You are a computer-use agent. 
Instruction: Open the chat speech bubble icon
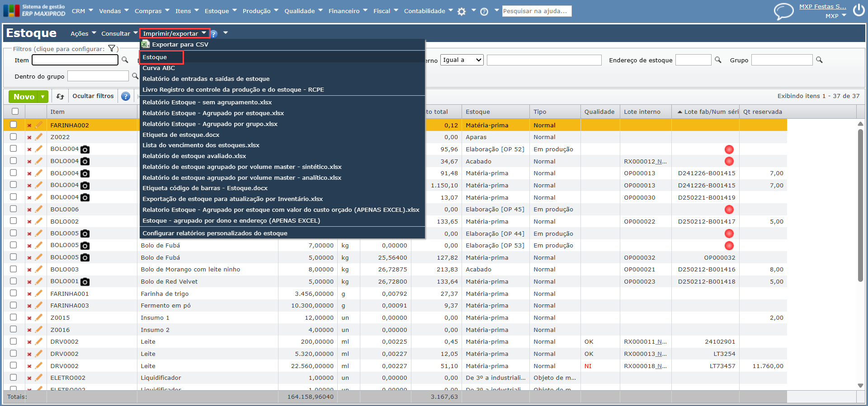[783, 11]
